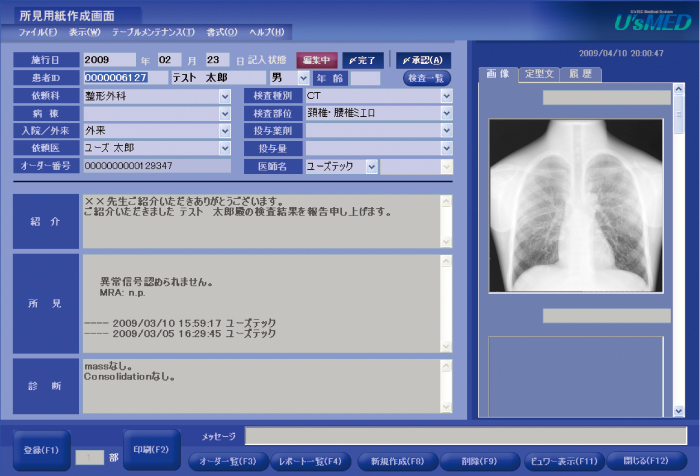Click the 患者ID input field

125,77
